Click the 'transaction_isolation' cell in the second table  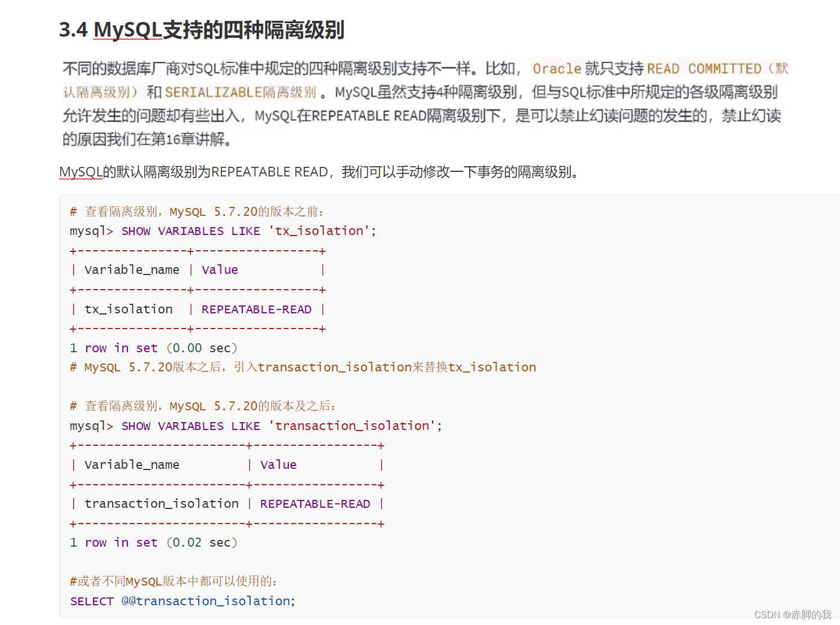pos(162,504)
